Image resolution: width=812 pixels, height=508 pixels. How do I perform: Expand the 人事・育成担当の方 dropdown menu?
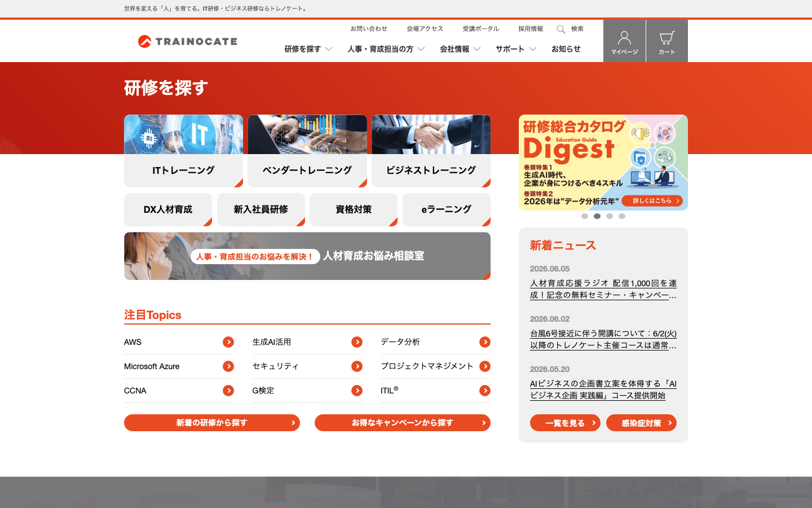tap(386, 49)
